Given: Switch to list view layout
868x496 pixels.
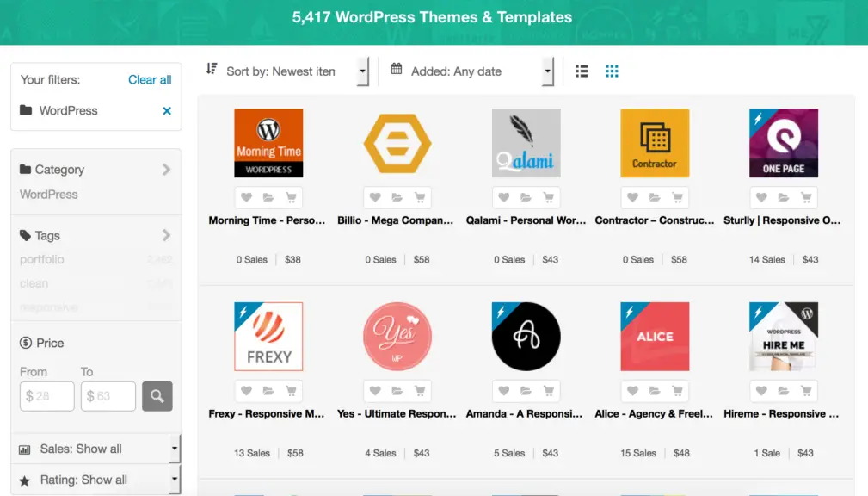Looking at the screenshot, I should point(582,71).
